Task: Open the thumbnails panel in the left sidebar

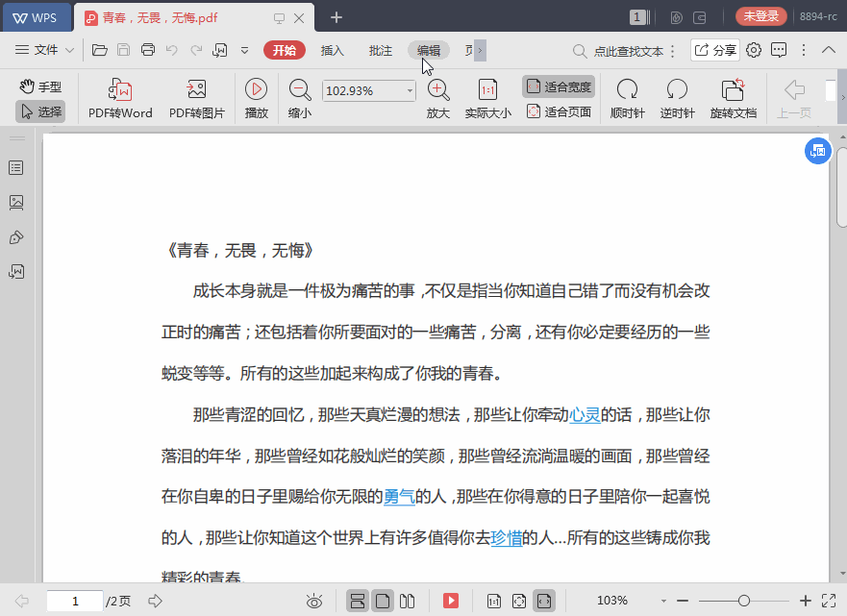Action: point(16,203)
